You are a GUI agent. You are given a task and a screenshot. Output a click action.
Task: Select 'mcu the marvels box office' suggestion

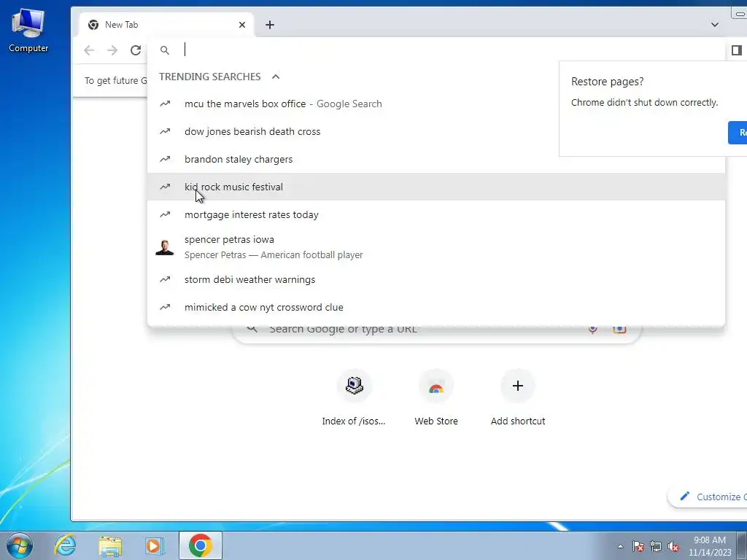[x=436, y=104]
